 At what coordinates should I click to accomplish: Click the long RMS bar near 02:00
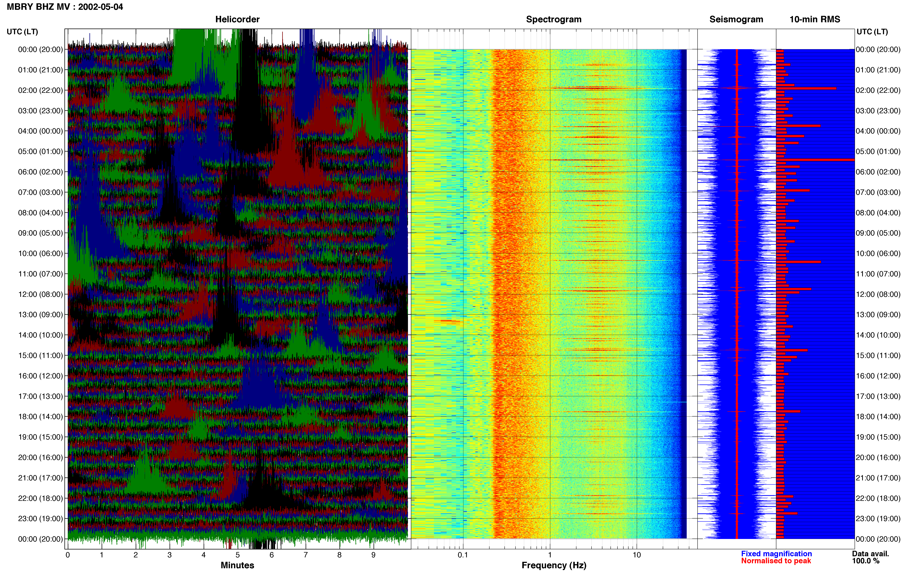(x=806, y=88)
